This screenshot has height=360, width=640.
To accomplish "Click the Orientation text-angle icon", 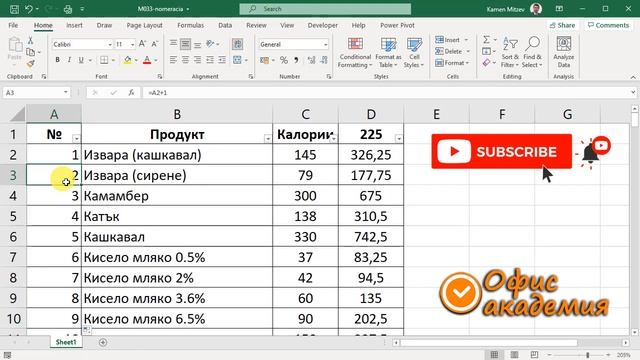I will pos(210,44).
